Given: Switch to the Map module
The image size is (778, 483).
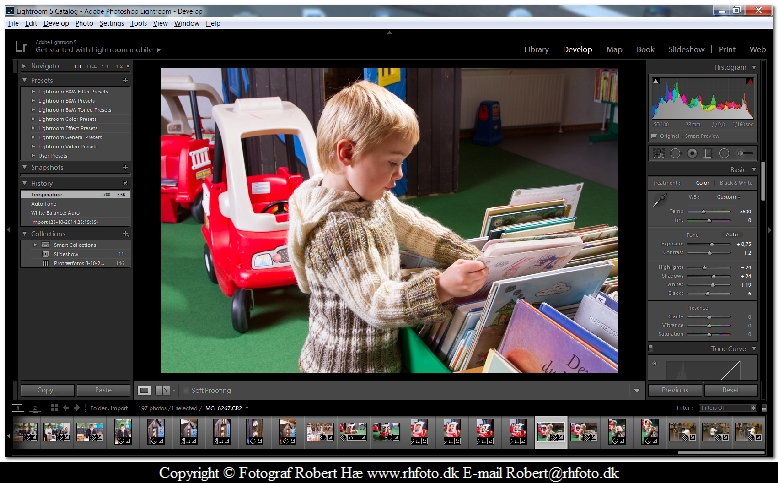Looking at the screenshot, I should (614, 49).
